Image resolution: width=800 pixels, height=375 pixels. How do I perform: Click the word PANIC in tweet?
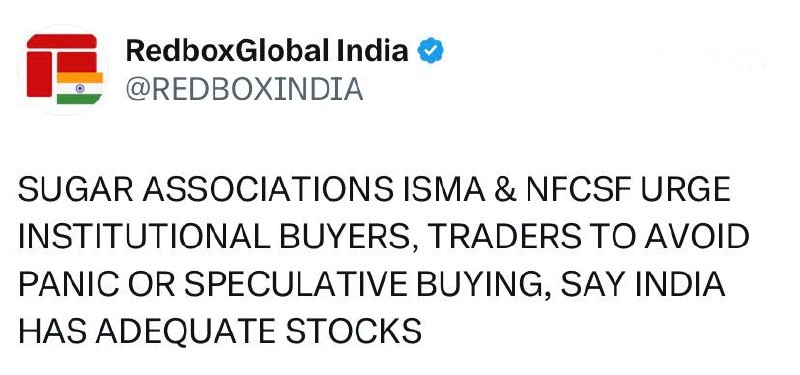click(68, 284)
